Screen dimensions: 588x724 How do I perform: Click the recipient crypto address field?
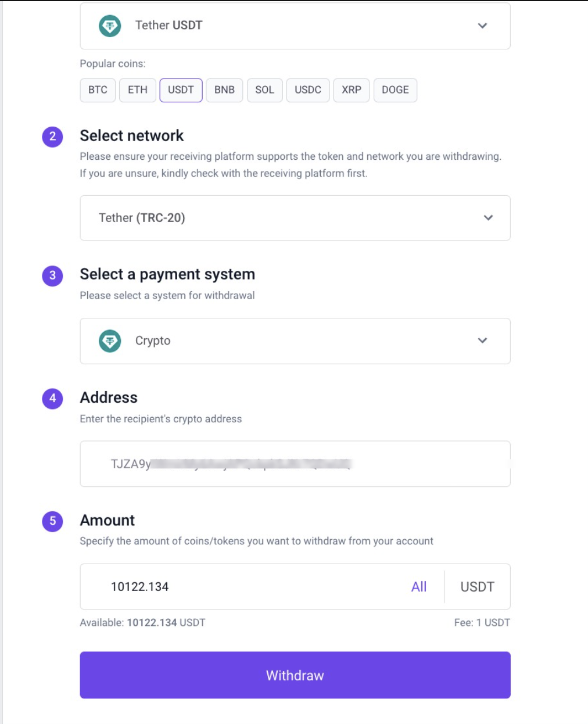295,464
